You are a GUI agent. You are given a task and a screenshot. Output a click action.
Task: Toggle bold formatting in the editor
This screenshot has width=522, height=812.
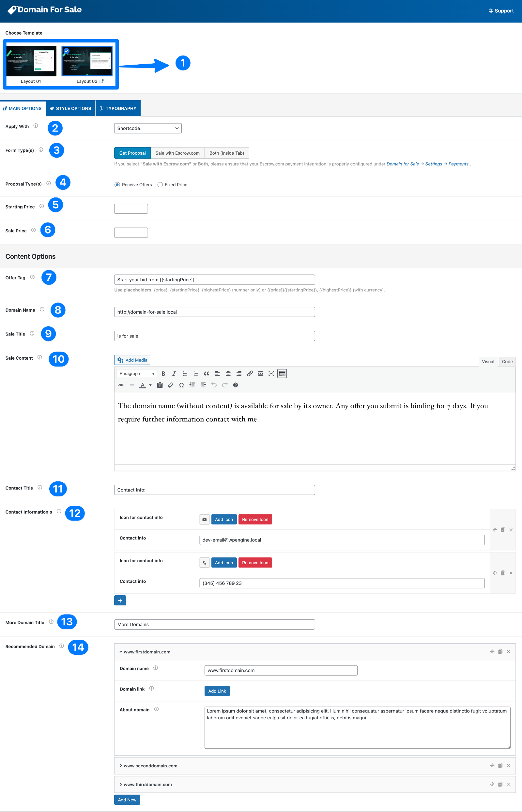[163, 373]
